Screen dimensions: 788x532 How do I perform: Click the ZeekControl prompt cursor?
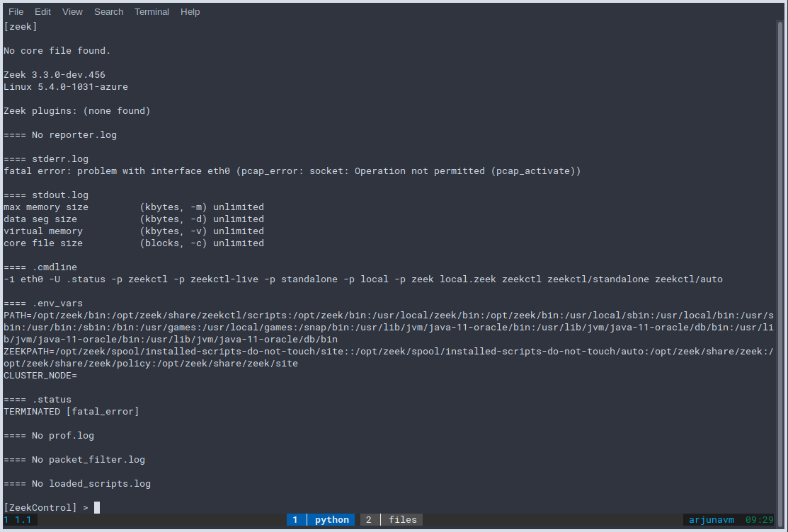[x=97, y=507]
